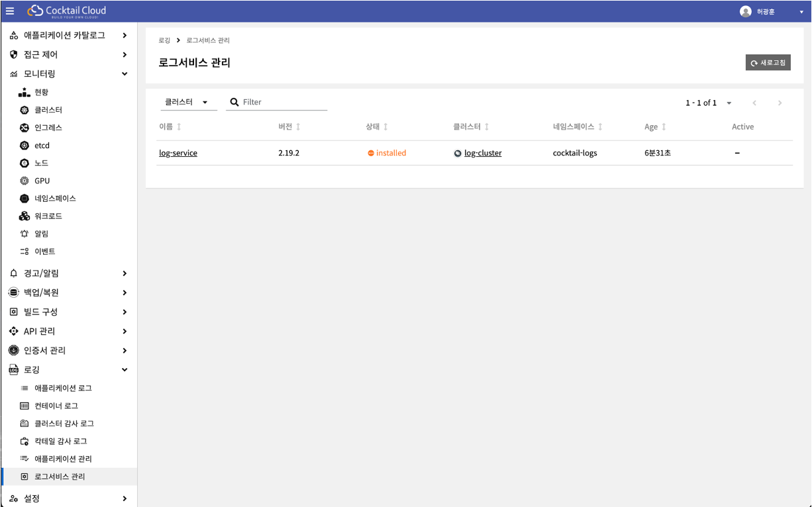Image resolution: width=812 pixels, height=507 pixels.
Task: Open the pagination range dropdown
Action: pyautogui.click(x=729, y=103)
